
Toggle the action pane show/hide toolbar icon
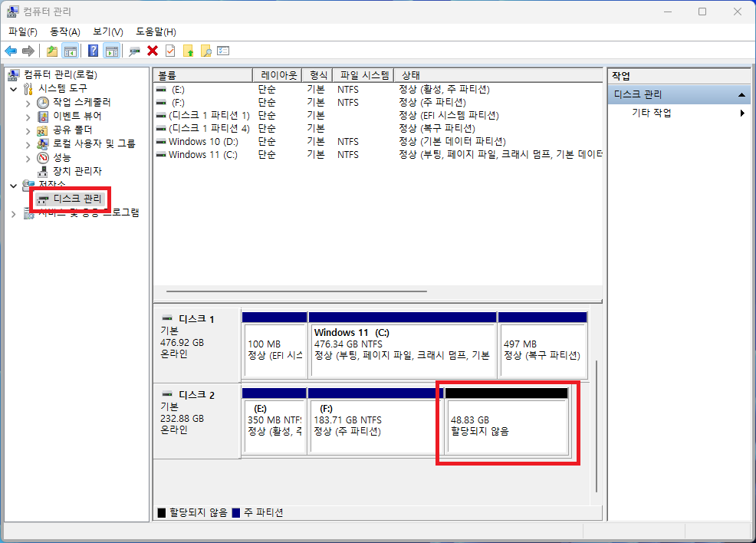point(112,50)
